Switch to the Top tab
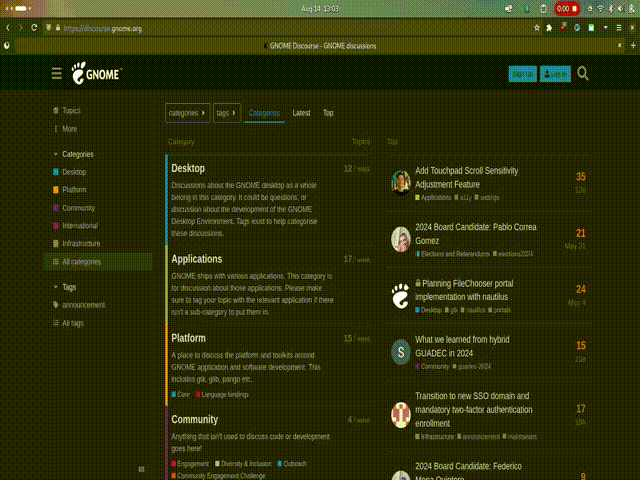The width and height of the screenshot is (640, 480). pos(328,113)
